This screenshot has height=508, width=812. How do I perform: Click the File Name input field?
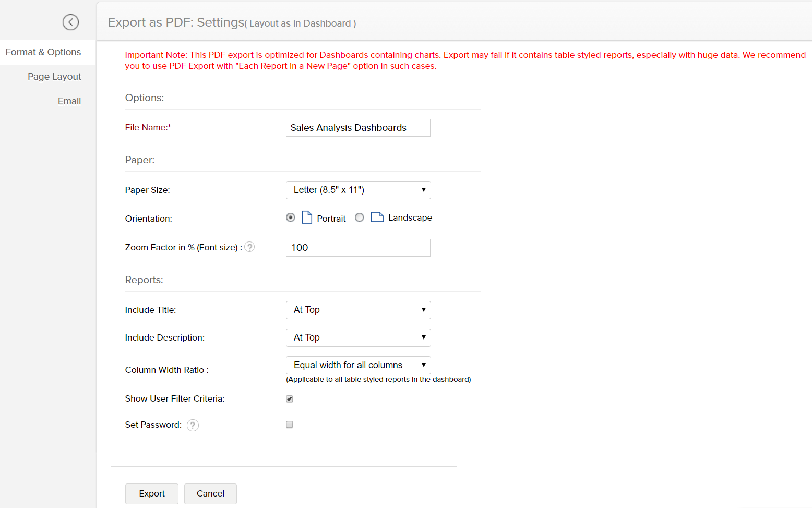[358, 128]
